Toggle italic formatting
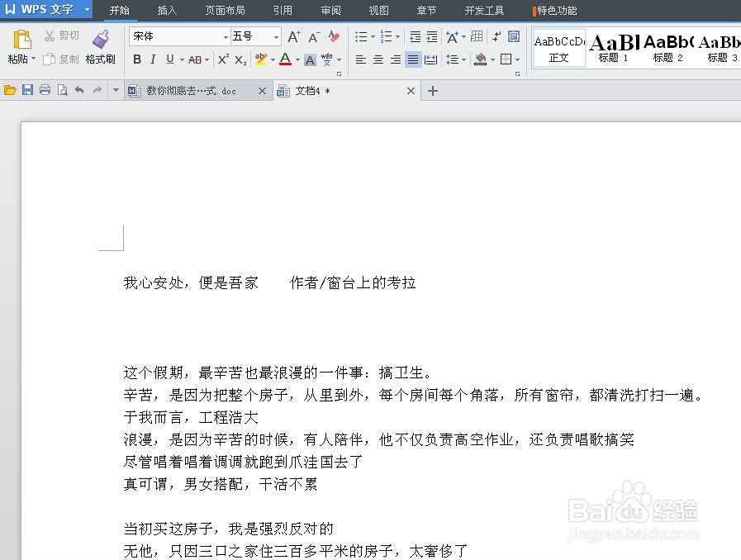Screen dimensions: 741x560 [x=153, y=60]
